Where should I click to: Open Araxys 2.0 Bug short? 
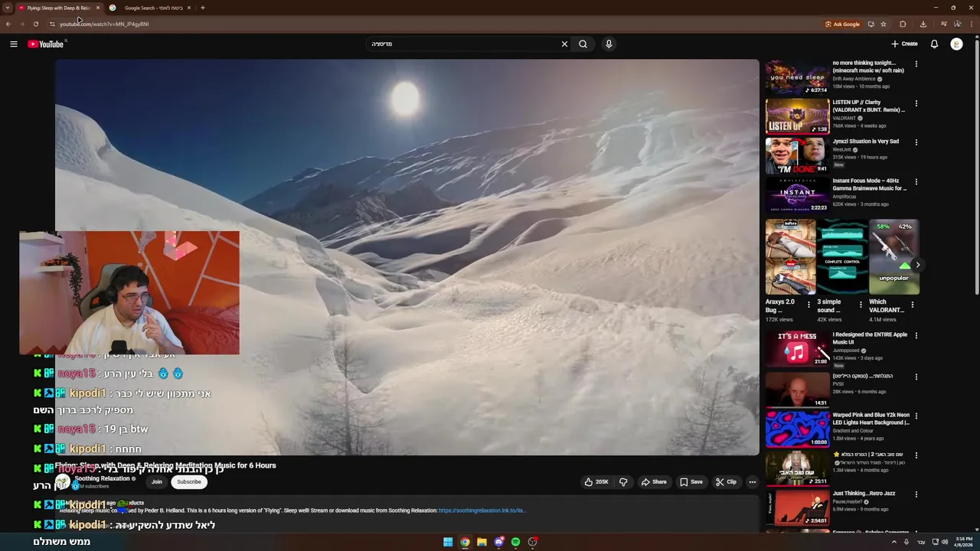790,257
